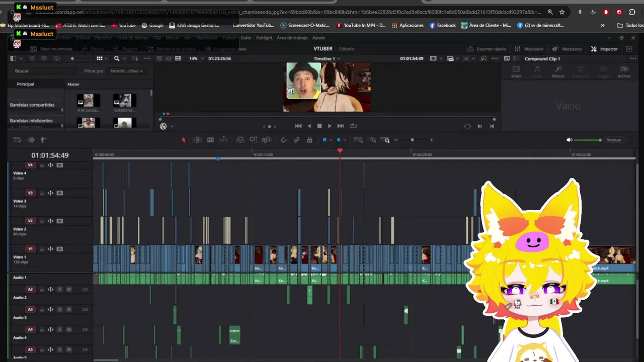
Task: Click the detail zoom icon
Action: click(373, 140)
